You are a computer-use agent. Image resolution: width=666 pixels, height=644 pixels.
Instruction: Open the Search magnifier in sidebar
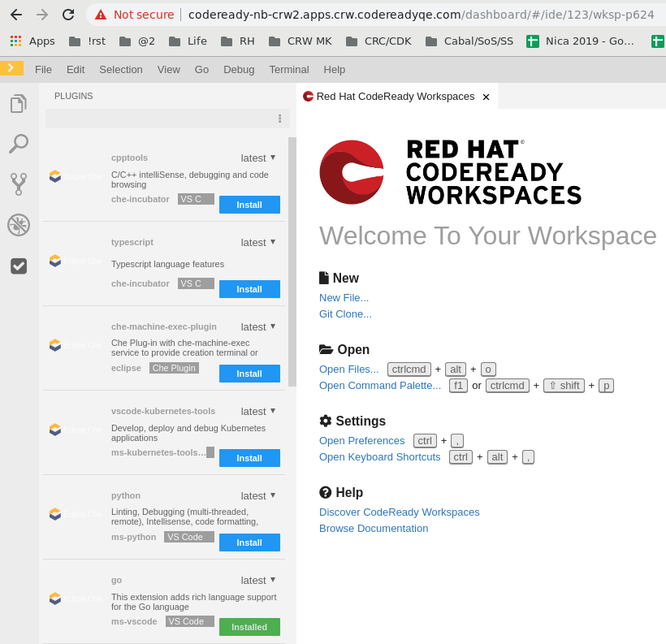coord(19,144)
